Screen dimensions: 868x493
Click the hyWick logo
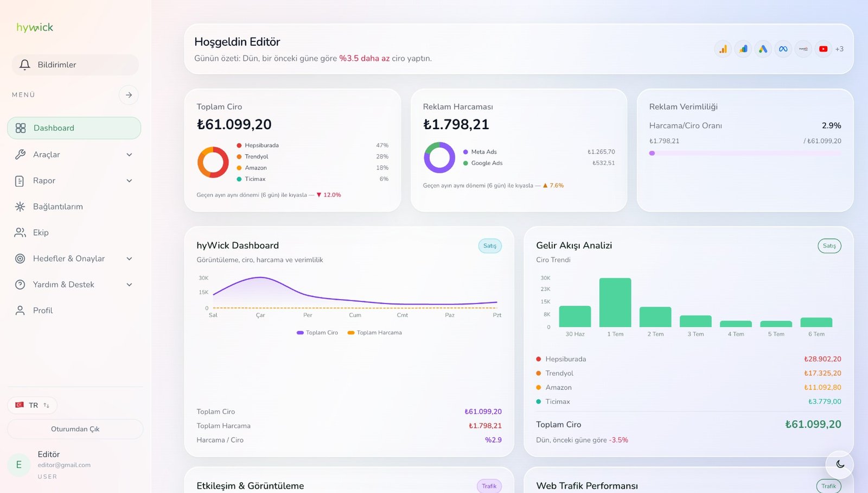tap(35, 27)
